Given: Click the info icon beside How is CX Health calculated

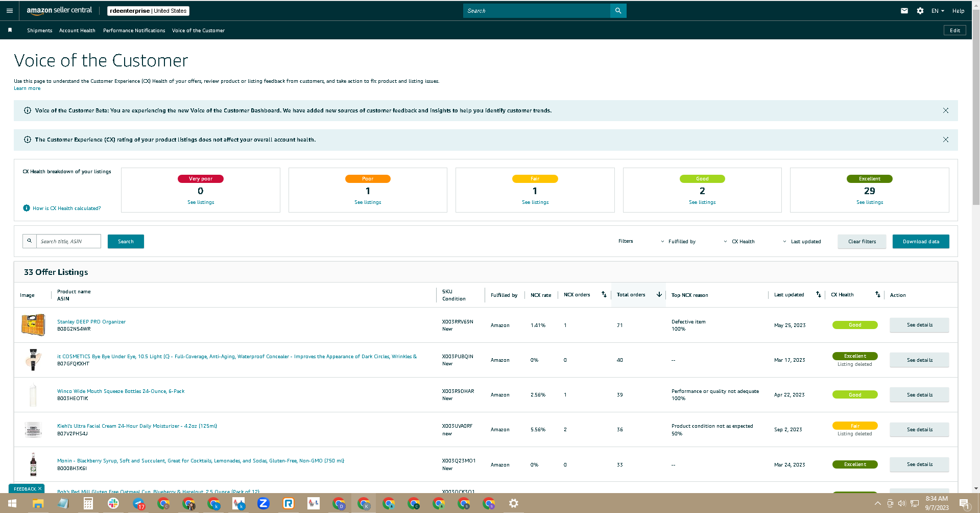Looking at the screenshot, I should coord(27,208).
